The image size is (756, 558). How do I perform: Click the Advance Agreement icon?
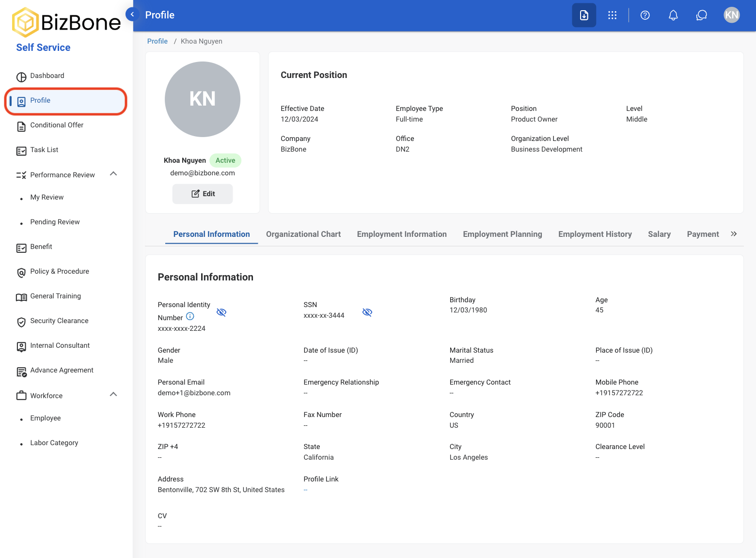[x=21, y=372]
